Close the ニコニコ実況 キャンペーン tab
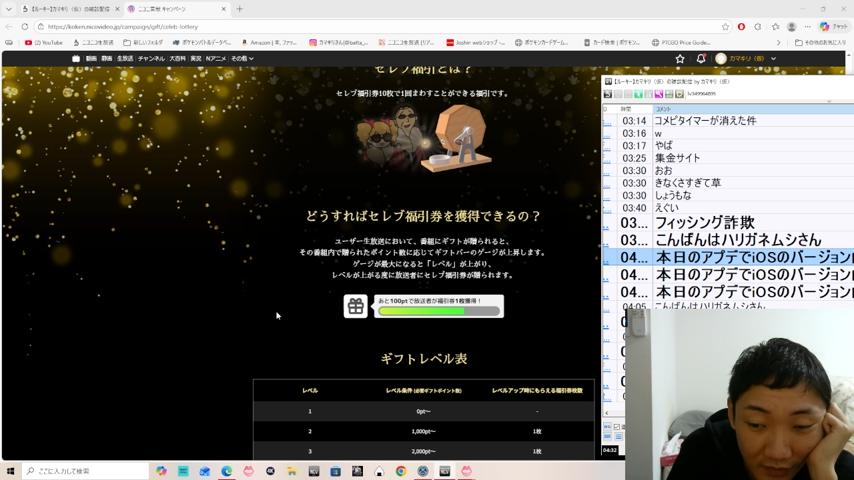 (224, 9)
